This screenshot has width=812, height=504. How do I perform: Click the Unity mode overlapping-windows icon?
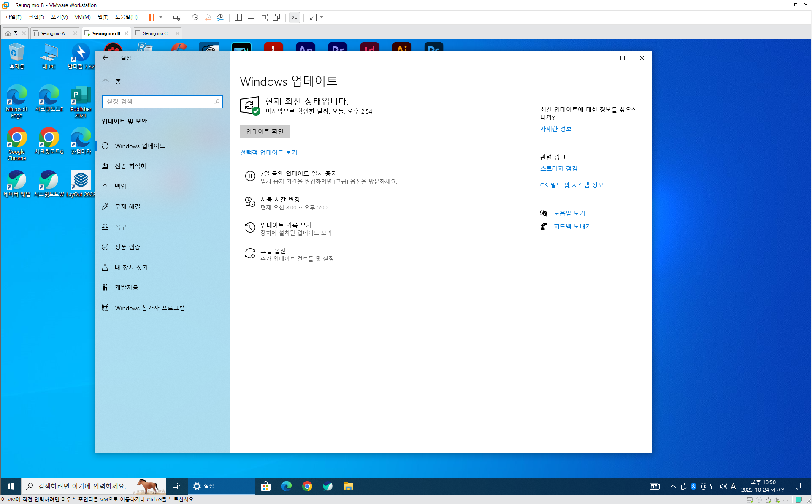coord(276,17)
